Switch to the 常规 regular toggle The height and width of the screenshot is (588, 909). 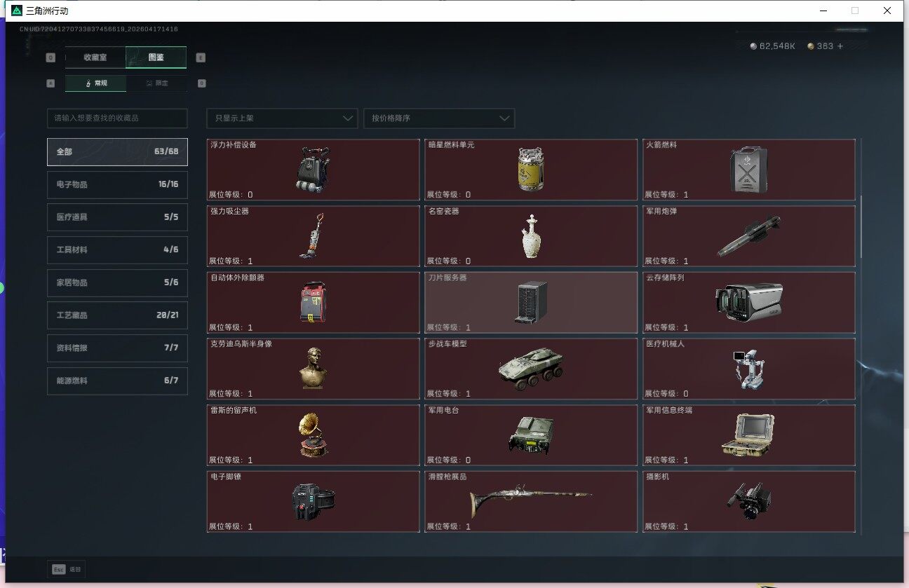[x=96, y=83]
